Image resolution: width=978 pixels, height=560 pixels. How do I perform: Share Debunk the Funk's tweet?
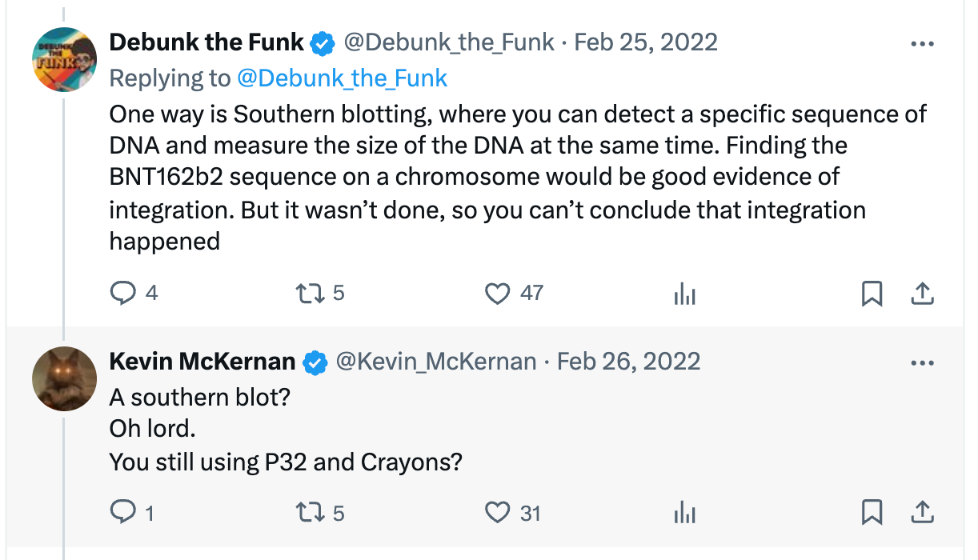(x=923, y=294)
